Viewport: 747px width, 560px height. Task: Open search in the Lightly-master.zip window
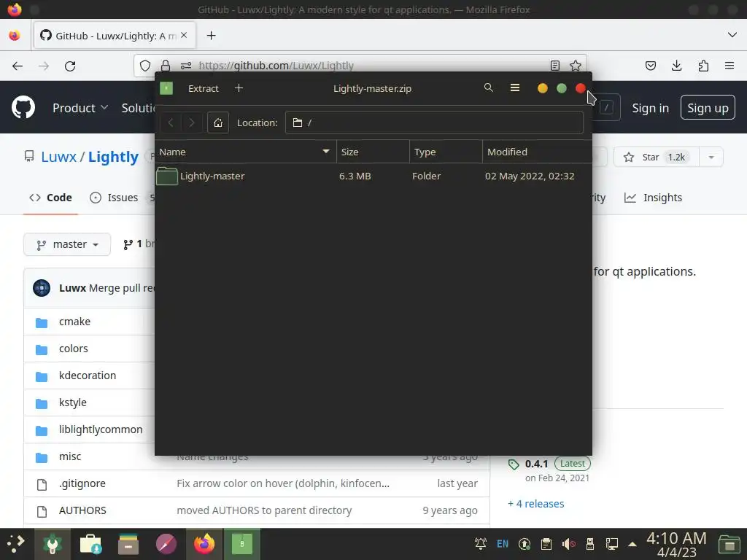point(488,87)
